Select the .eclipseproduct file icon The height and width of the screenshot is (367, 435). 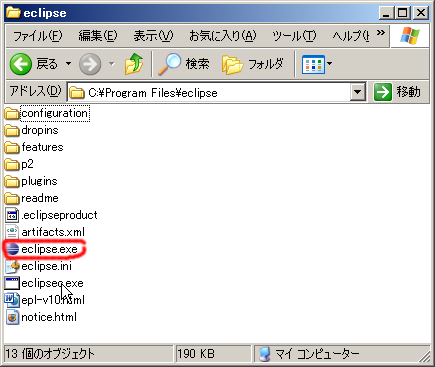(12, 215)
